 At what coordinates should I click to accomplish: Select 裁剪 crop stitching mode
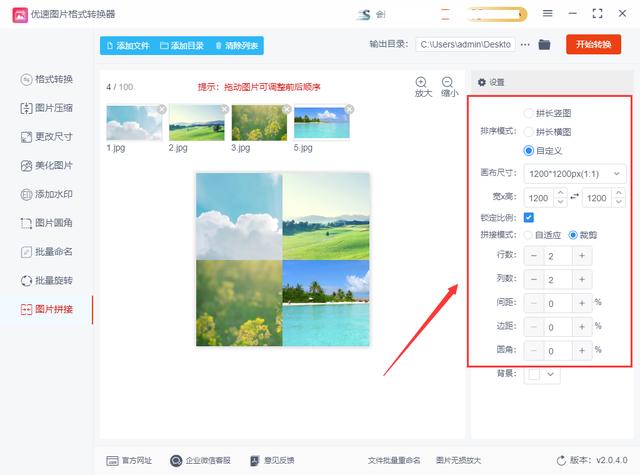tap(573, 235)
